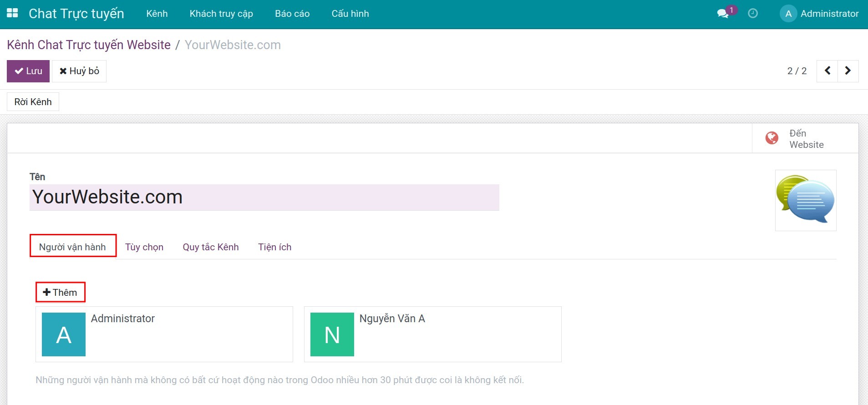
Task: Click the channel chat bubbles image
Action: tap(805, 200)
